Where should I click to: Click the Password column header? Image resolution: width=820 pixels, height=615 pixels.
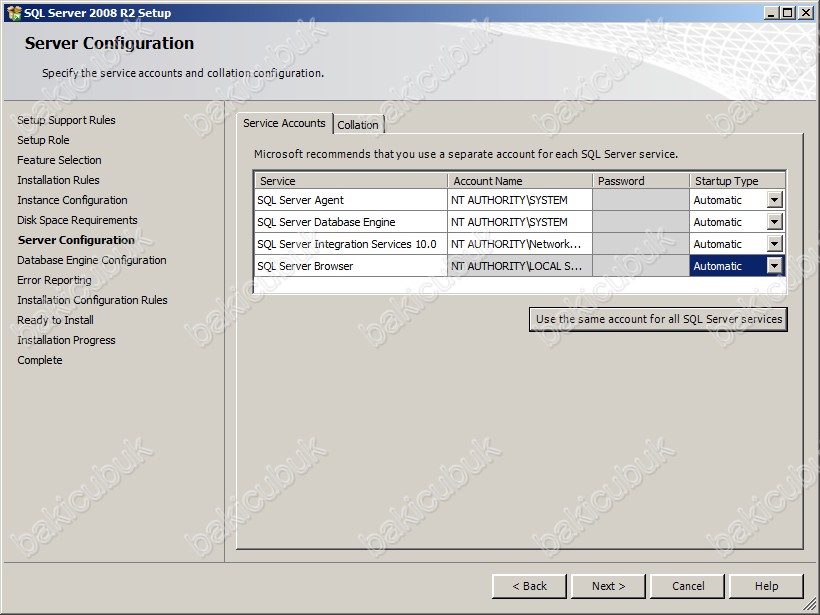tap(641, 181)
